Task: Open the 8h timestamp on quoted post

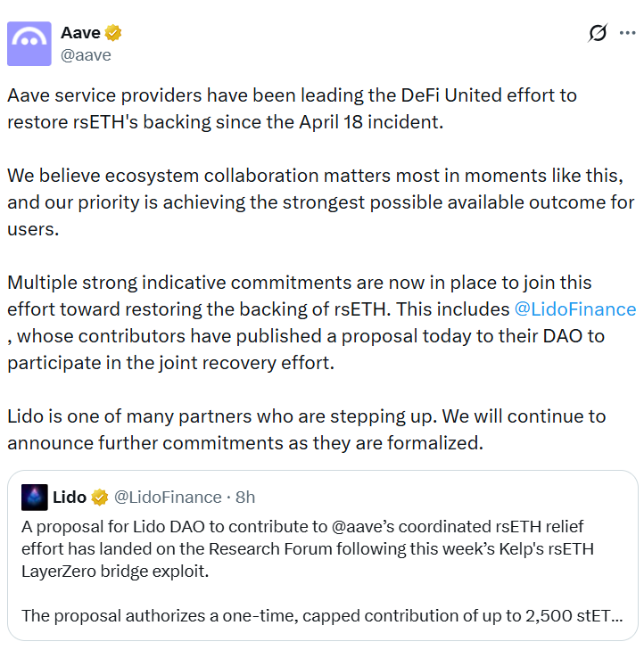Action: (x=245, y=497)
